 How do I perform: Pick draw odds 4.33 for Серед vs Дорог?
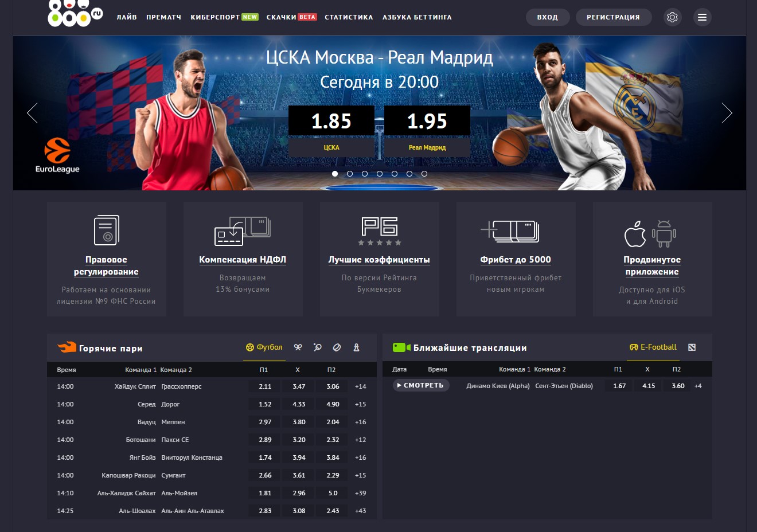pos(299,404)
